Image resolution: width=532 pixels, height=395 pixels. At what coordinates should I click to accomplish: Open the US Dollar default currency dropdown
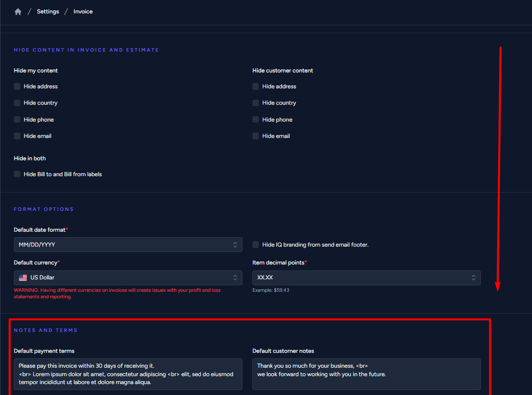[x=129, y=278]
